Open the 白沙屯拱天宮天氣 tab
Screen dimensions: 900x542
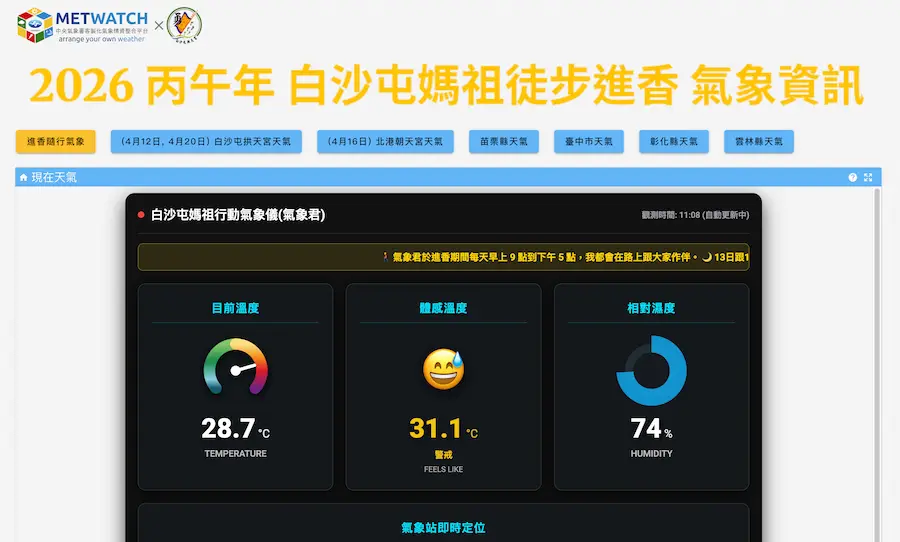point(205,142)
